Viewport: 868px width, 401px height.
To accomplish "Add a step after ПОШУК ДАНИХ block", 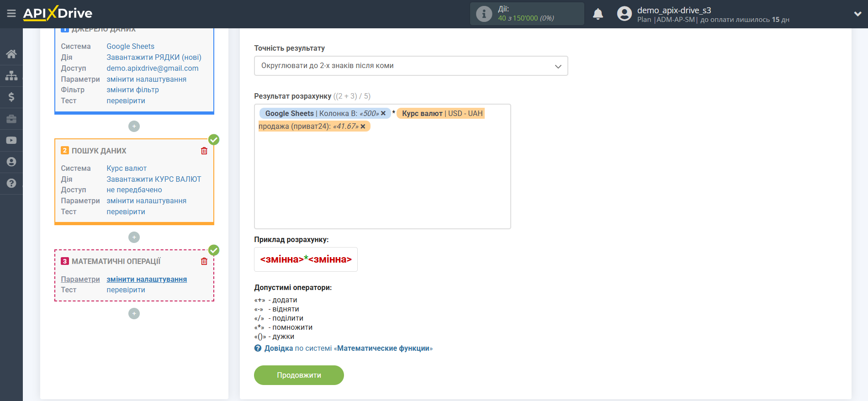I will (x=134, y=237).
